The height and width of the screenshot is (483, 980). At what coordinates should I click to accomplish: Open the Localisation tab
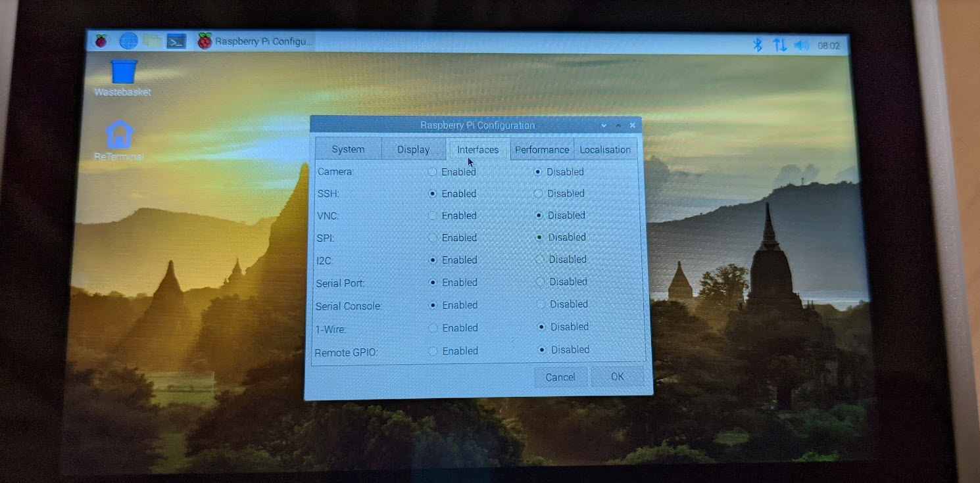(605, 150)
